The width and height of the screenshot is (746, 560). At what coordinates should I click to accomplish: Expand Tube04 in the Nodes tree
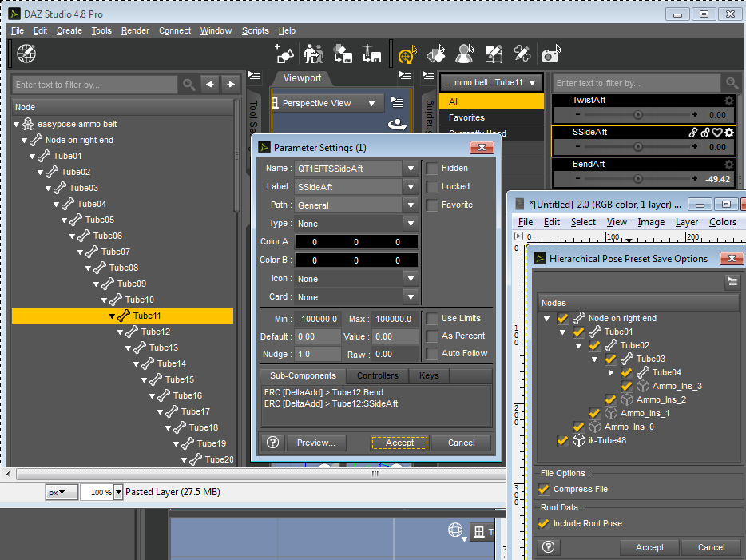point(611,372)
